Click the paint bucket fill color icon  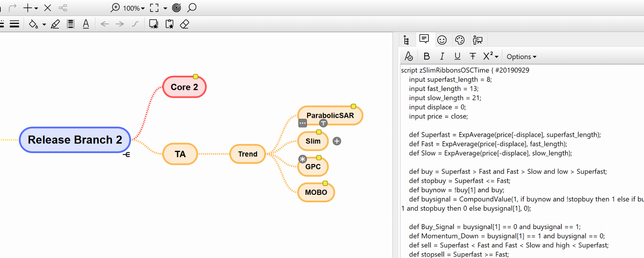pyautogui.click(x=33, y=24)
